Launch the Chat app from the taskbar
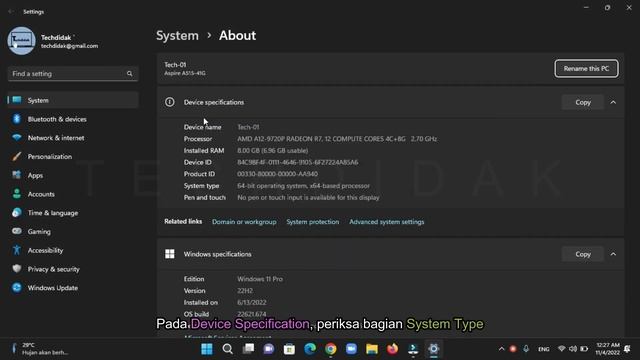Screen dimensions: 640x360 (x=269, y=349)
